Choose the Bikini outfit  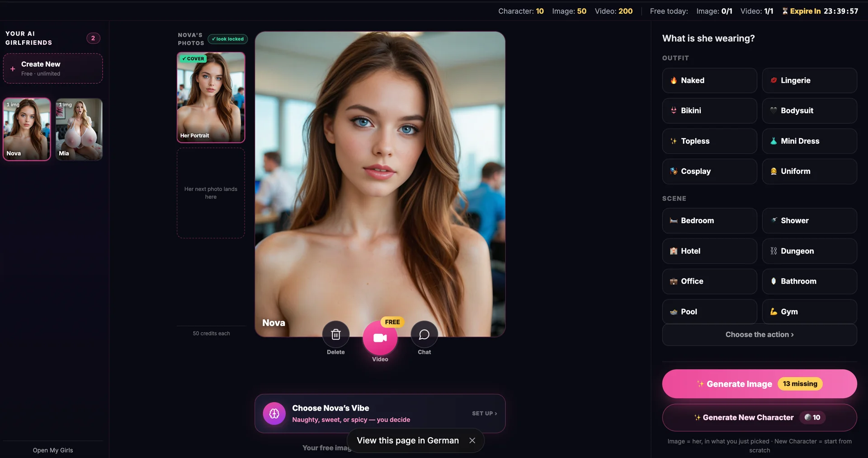(x=709, y=111)
